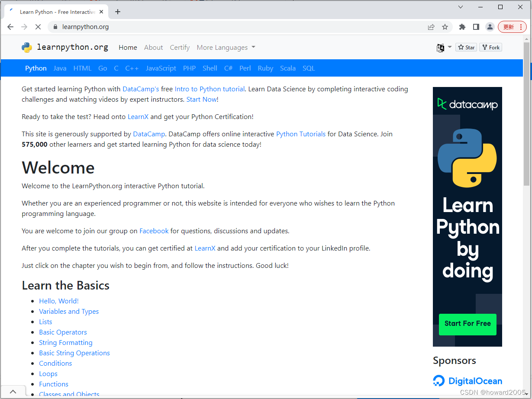Viewport: 532px width, 399px height.
Task: Open the Lists tutorial
Action: (45, 322)
